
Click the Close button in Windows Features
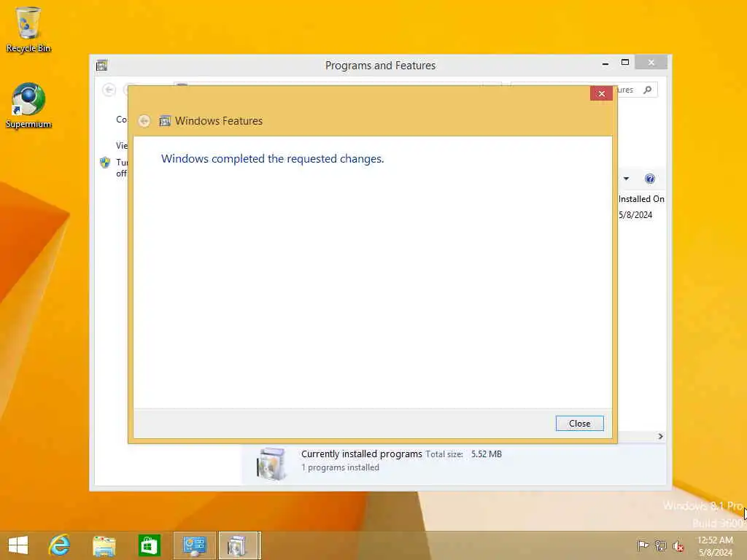(x=579, y=424)
